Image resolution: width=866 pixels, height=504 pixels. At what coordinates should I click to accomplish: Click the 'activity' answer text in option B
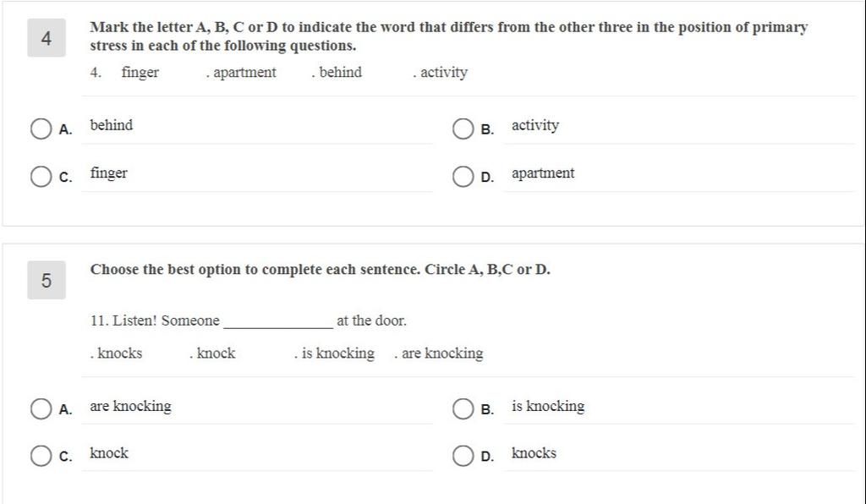click(535, 125)
